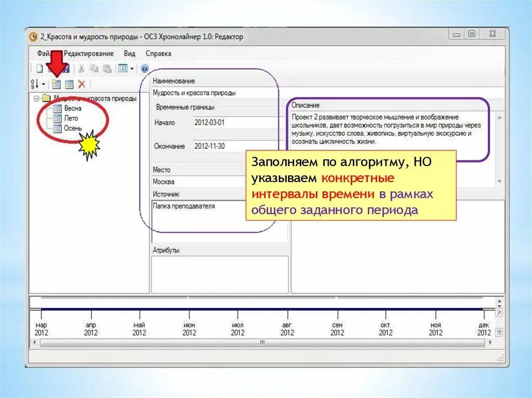The height and width of the screenshot is (398, 532).
Task: Click the авг 2012 timeline marker
Action: (287, 329)
